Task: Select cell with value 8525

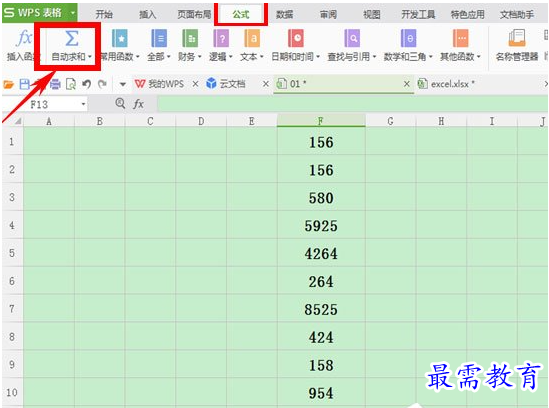Action: pyautogui.click(x=321, y=309)
